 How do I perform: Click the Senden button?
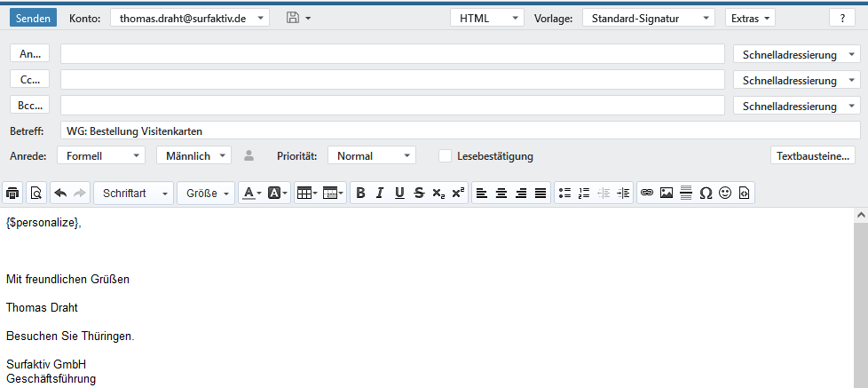tap(34, 18)
